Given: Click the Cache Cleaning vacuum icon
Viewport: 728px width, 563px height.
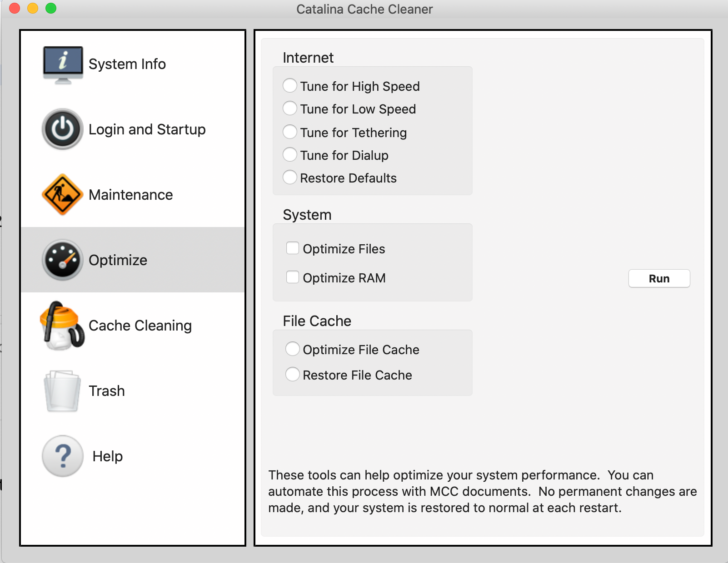Looking at the screenshot, I should click(x=62, y=325).
